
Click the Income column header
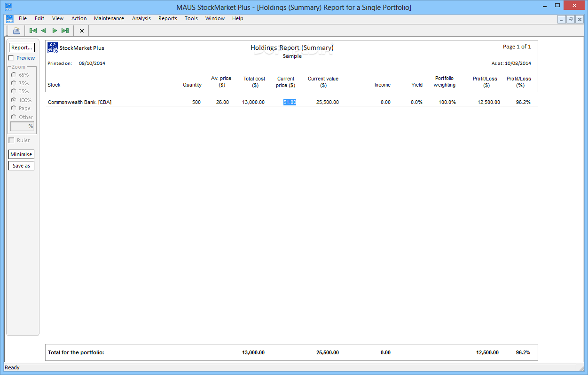click(x=383, y=85)
